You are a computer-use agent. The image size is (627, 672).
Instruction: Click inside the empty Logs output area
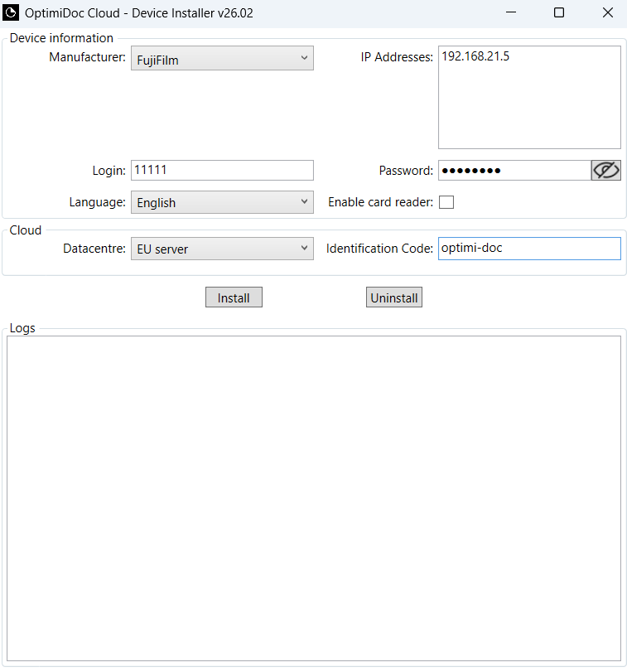(x=313, y=497)
